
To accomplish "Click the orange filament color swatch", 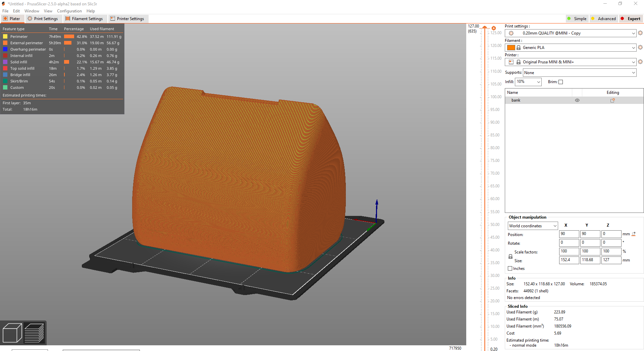I will point(511,48).
